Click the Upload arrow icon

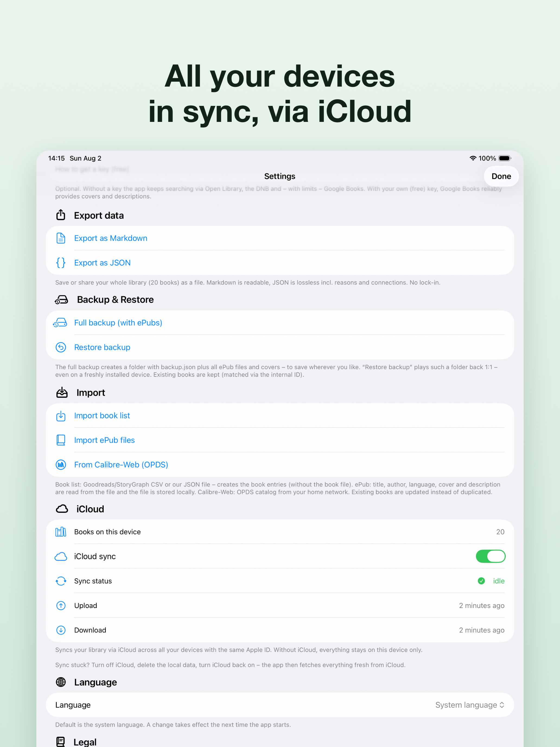pyautogui.click(x=61, y=606)
